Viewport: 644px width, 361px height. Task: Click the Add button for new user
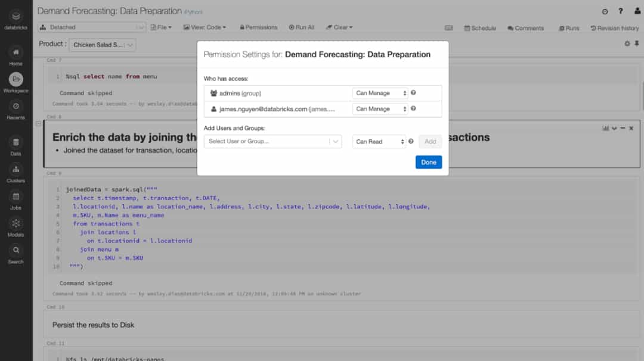430,142
